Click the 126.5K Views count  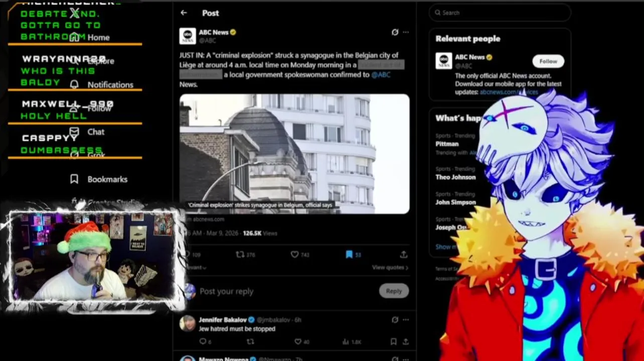(260, 233)
